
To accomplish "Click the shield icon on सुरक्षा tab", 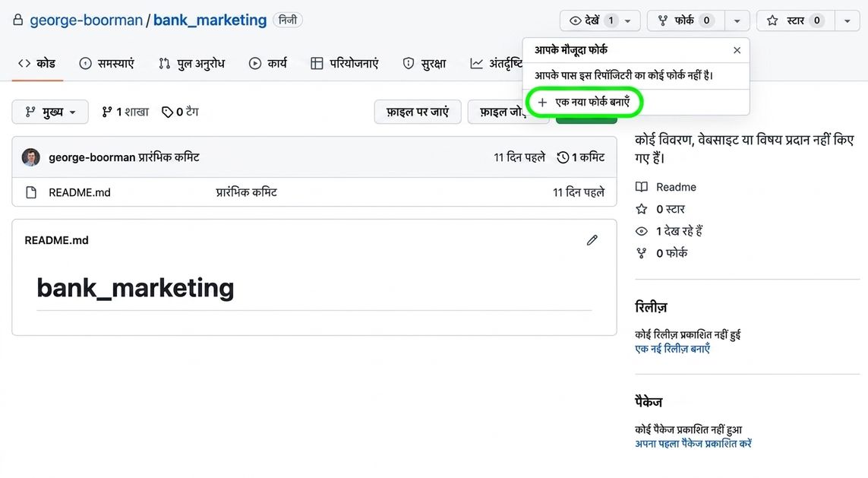I will coord(409,64).
